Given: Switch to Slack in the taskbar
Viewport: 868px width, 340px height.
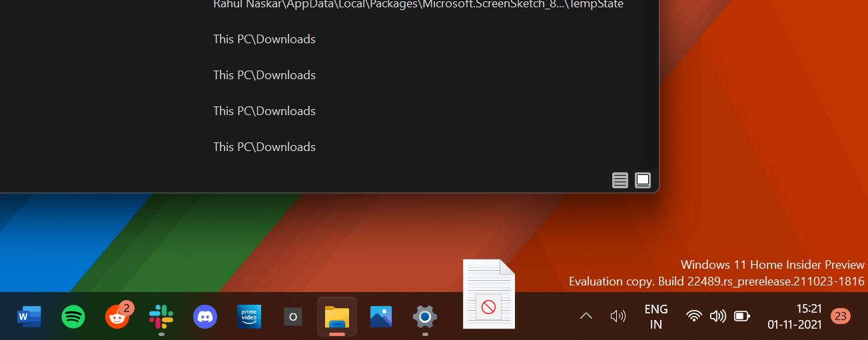Looking at the screenshot, I should pyautogui.click(x=161, y=316).
